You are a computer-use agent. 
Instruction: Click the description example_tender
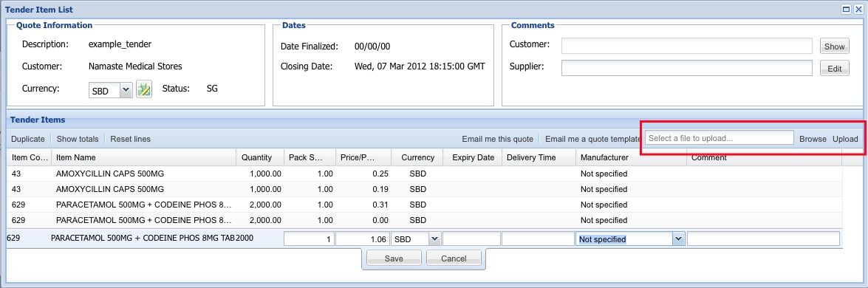(120, 44)
